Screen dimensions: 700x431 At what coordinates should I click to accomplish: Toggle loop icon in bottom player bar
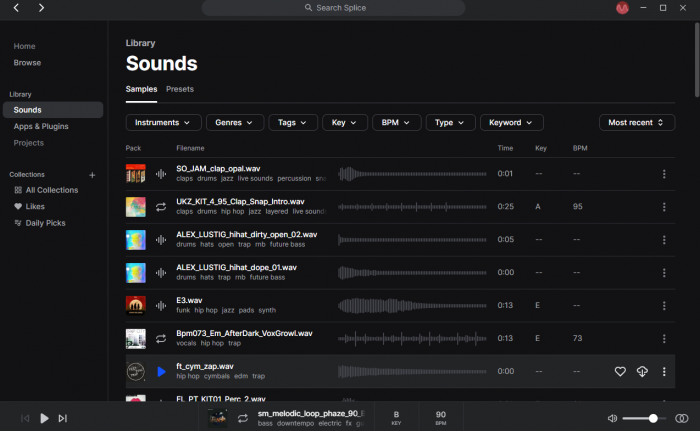coord(242,418)
